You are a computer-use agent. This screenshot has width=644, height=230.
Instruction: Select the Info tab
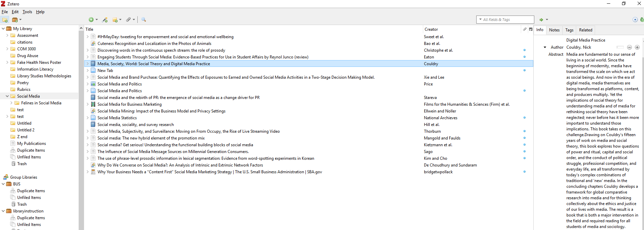click(x=540, y=30)
